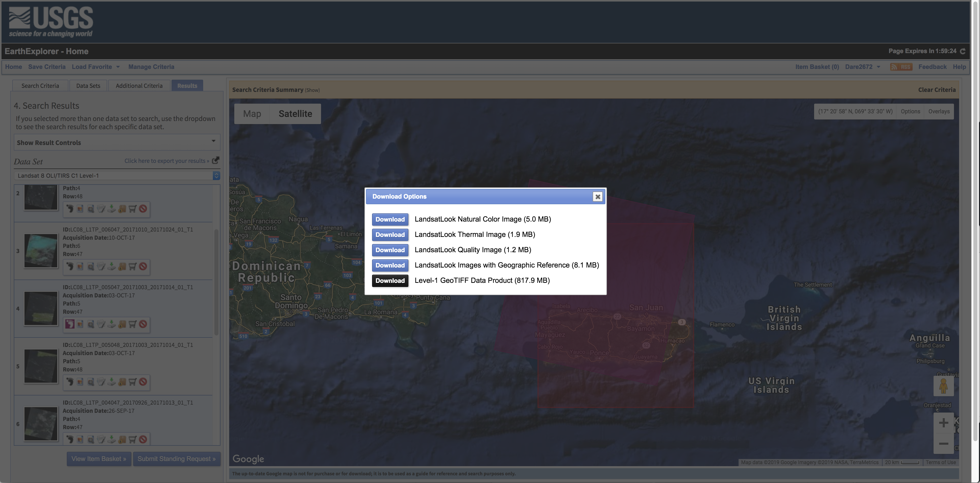This screenshot has height=483, width=980.
Task: Toggle footprint for result 3 scene
Action: coord(70,267)
